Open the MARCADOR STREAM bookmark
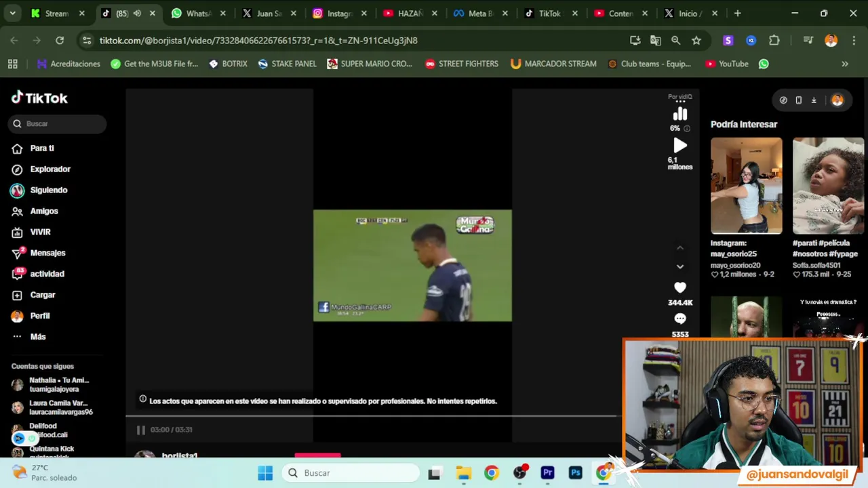The image size is (868, 488). click(x=553, y=64)
